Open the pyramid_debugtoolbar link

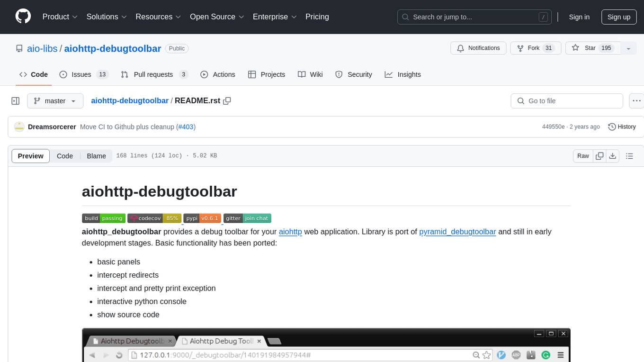(x=457, y=232)
